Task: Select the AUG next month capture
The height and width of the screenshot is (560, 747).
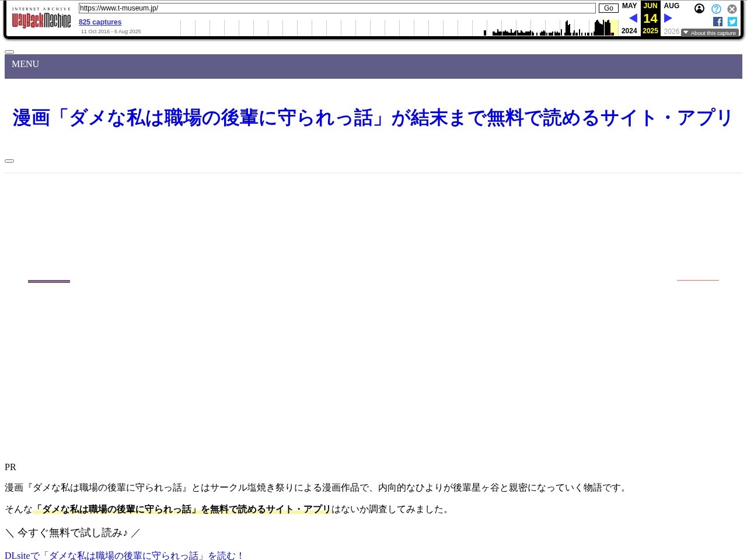Action: [x=671, y=6]
